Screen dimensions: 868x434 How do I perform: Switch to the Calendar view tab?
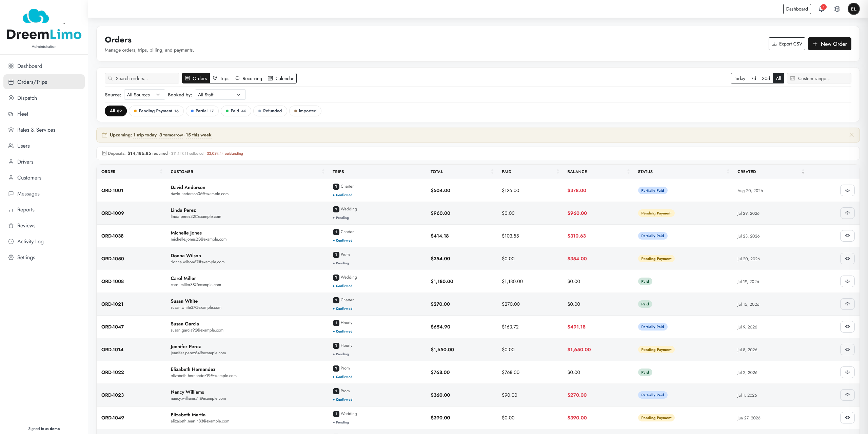pyautogui.click(x=281, y=78)
